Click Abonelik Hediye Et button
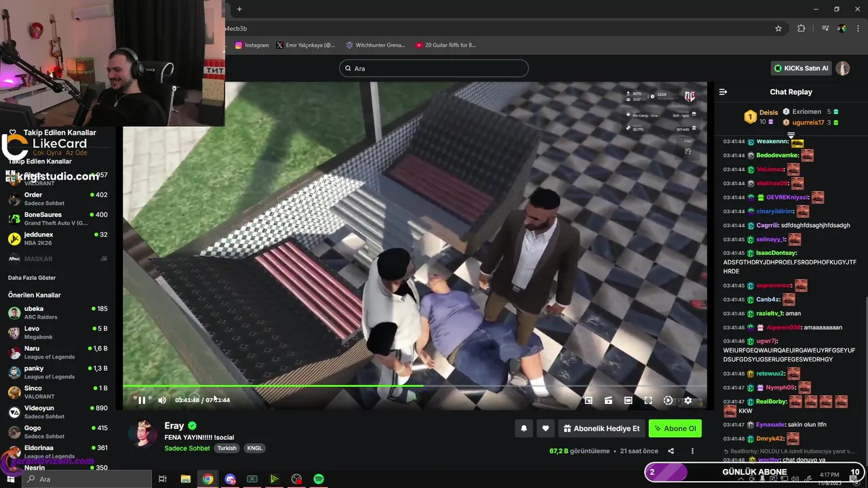The width and height of the screenshot is (868, 488). pos(601,428)
